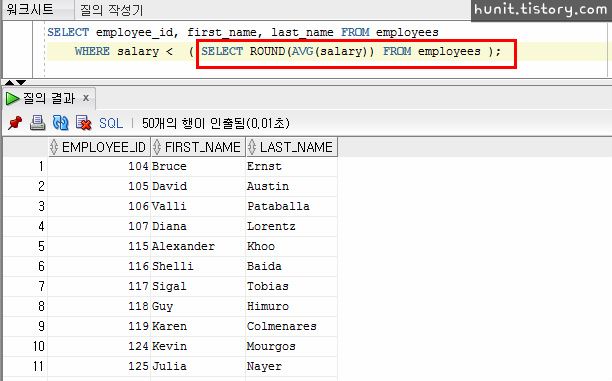612x381 pixels.
Task: Select last name cell Mourgos
Action: coord(291,346)
